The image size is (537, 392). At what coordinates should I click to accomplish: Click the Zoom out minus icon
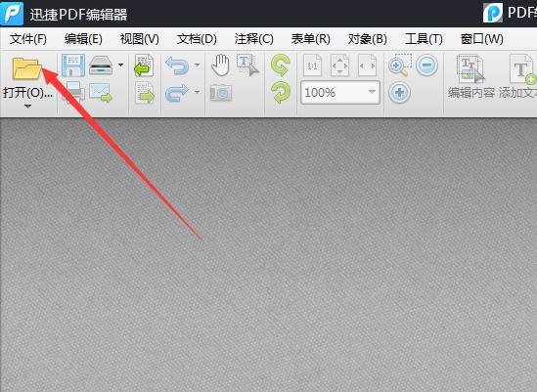[426, 65]
